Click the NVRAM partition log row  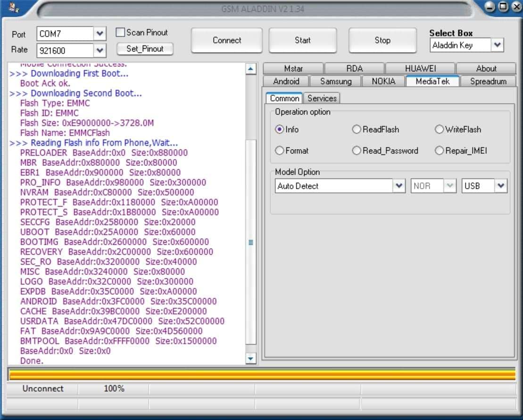pos(107,193)
